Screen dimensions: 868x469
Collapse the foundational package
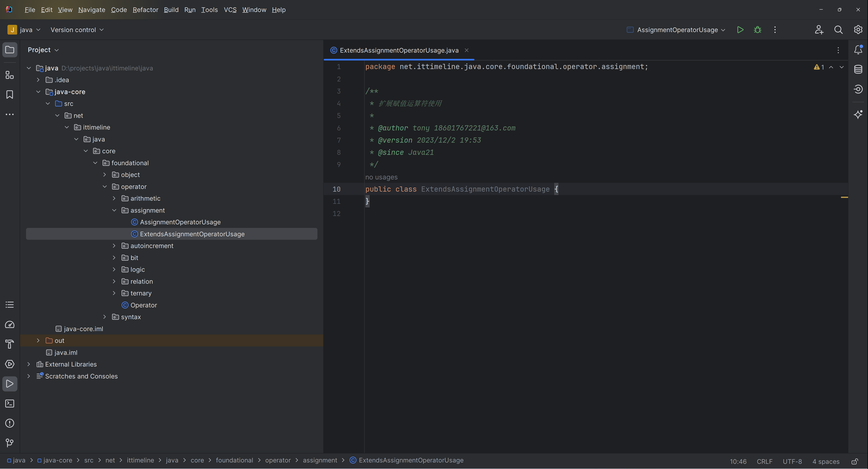point(95,163)
